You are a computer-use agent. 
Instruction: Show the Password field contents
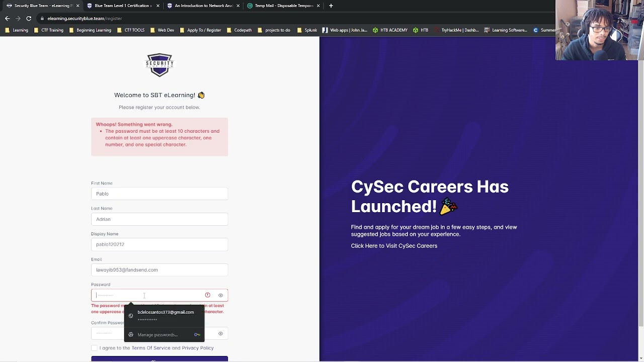point(220,295)
